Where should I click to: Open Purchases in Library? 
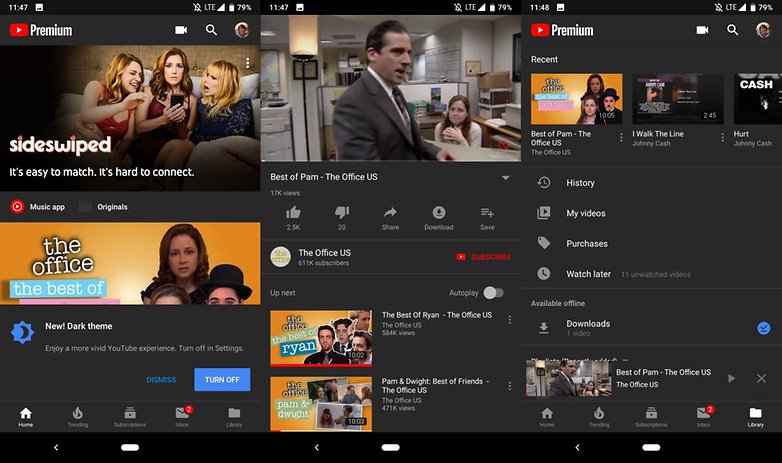[651, 243]
